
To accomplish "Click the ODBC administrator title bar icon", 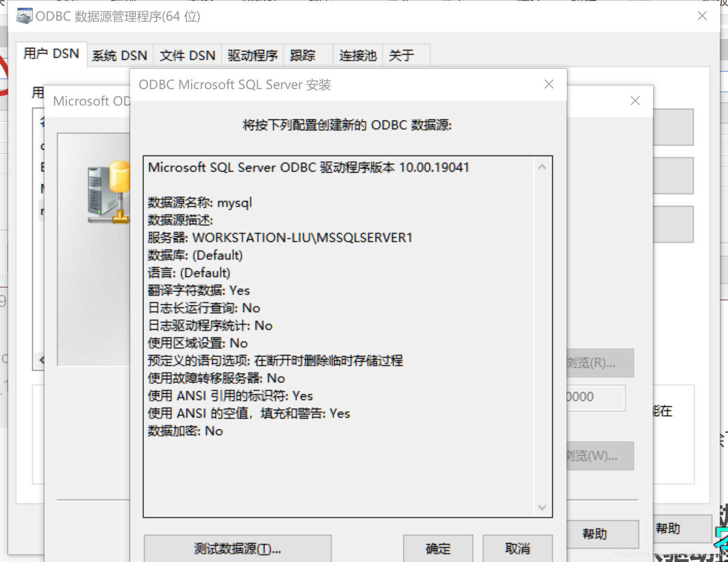I will (24, 16).
